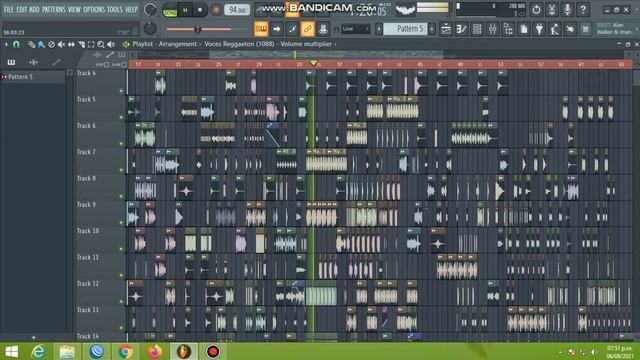Open the VIEW menu
The width and height of the screenshot is (640, 360).
pyautogui.click(x=74, y=9)
